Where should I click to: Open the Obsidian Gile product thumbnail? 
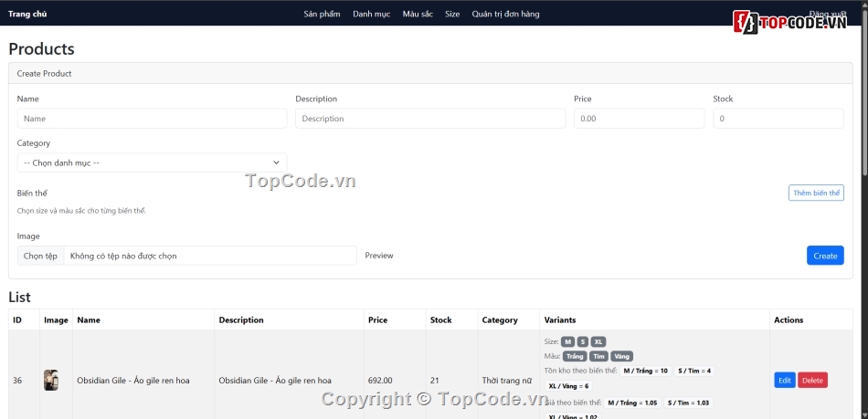pyautogui.click(x=51, y=381)
